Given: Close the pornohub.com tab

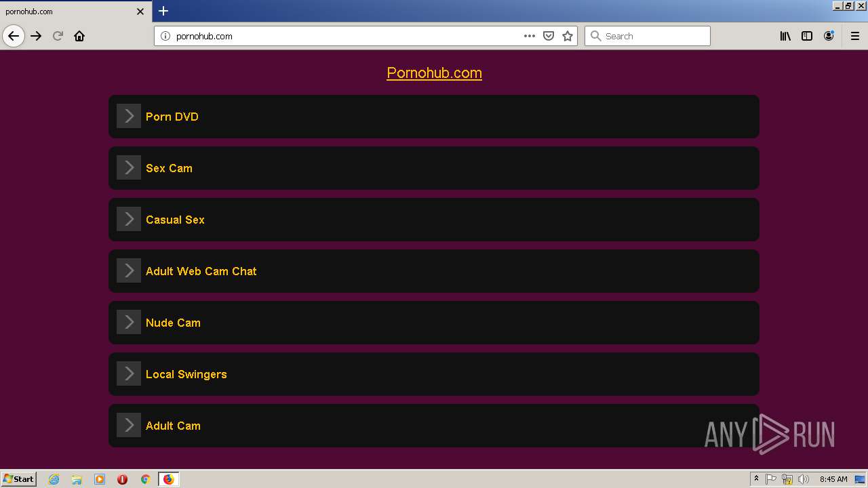Looking at the screenshot, I should (140, 12).
